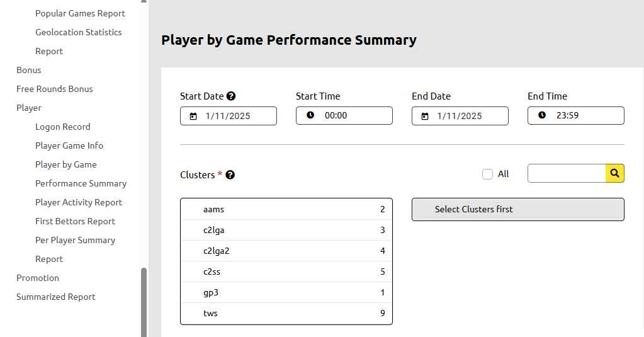Screen dimensions: 644x337
Task: Open the Select Clusters first dropdown
Action: (517, 210)
